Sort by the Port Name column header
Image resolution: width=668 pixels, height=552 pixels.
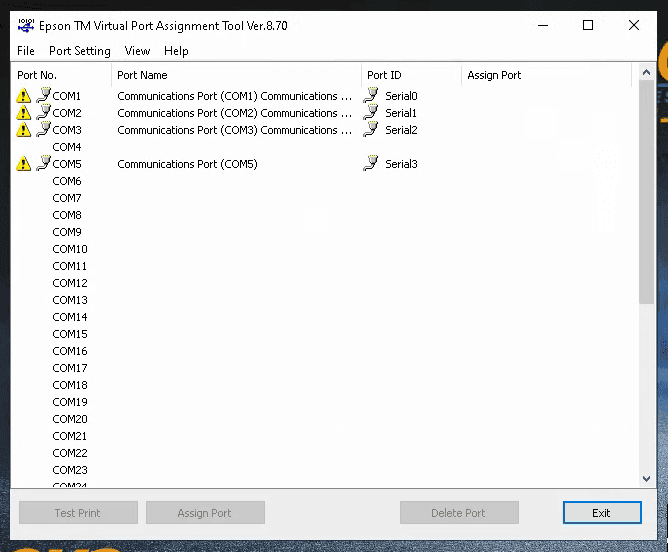236,75
